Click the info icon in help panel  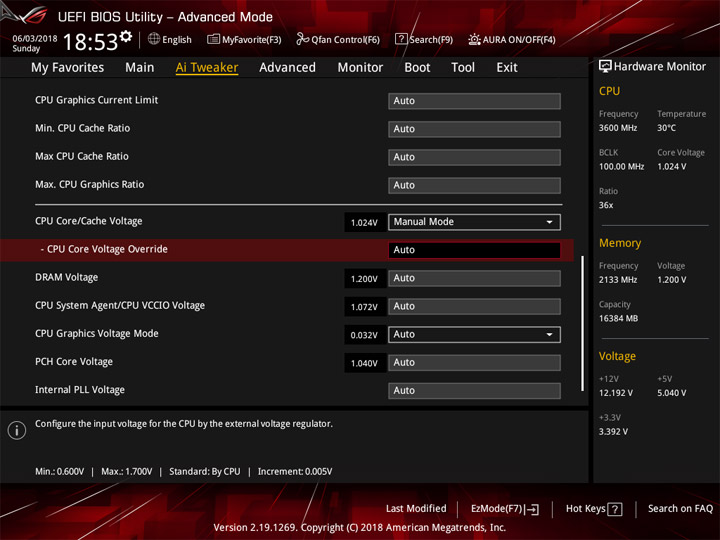point(17,430)
